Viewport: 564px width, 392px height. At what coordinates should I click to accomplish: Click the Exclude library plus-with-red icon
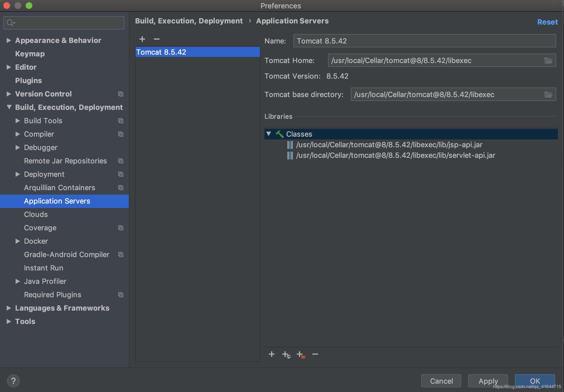[301, 355]
